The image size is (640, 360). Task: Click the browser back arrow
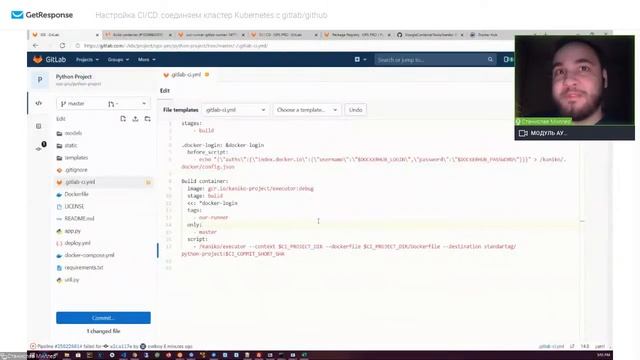pyautogui.click(x=36, y=46)
